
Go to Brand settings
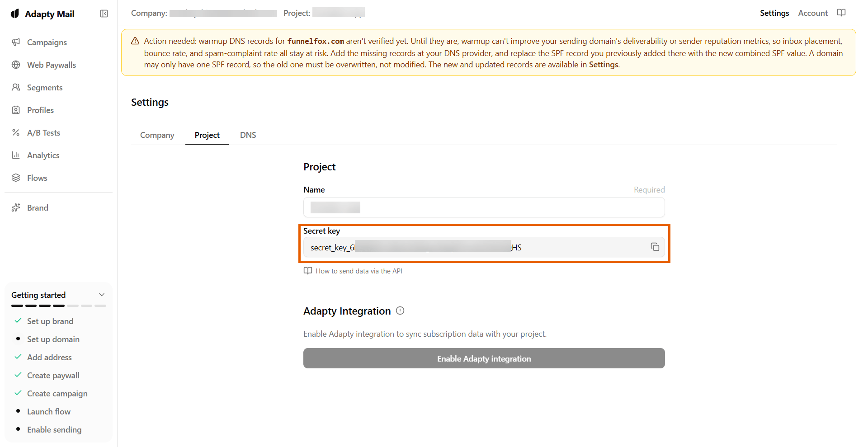[38, 207]
